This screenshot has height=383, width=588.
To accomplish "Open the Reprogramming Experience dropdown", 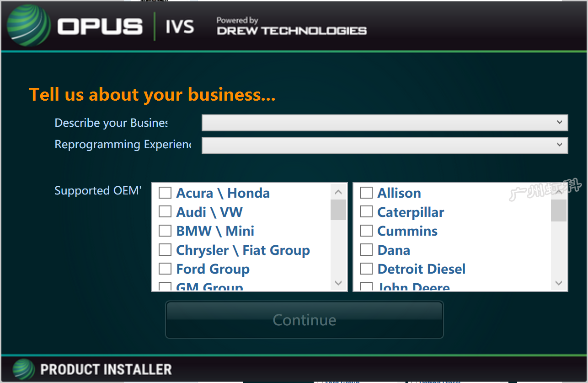I will pyautogui.click(x=385, y=145).
